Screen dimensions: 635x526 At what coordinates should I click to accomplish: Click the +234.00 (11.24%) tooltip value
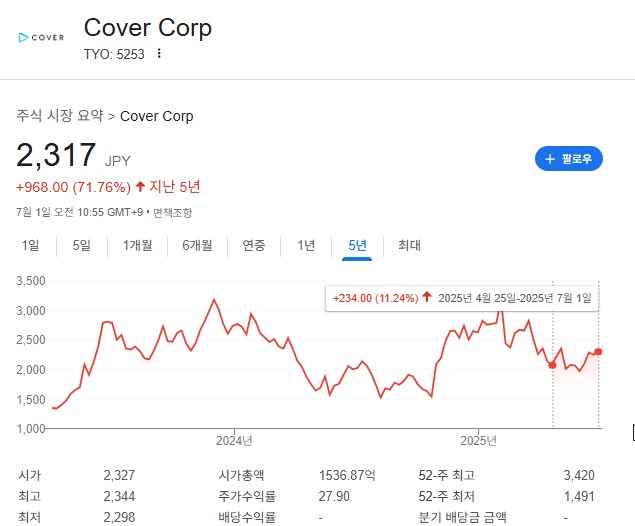(x=375, y=298)
